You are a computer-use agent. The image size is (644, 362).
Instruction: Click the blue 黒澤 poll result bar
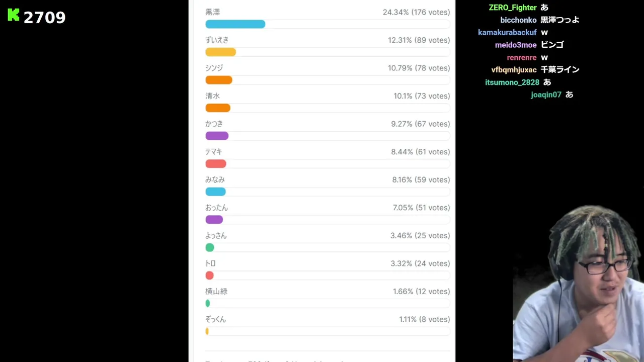pos(235,24)
